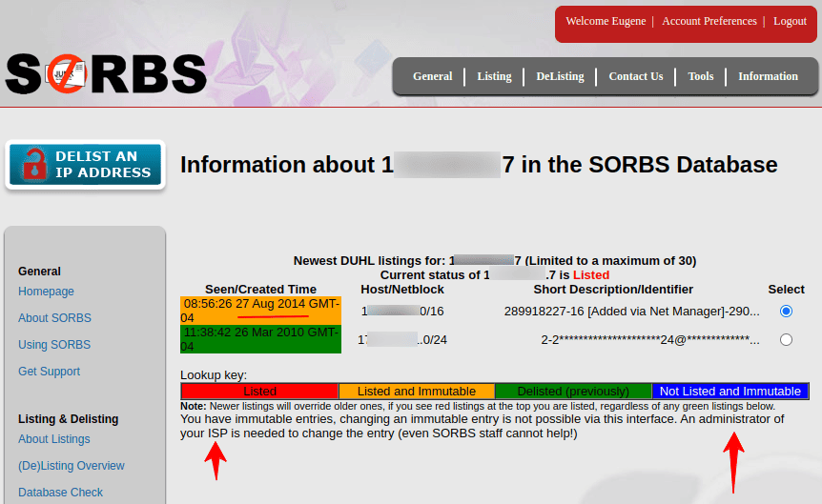822x504 pixels.
Task: Open About SORBS link
Action: [x=54, y=318]
